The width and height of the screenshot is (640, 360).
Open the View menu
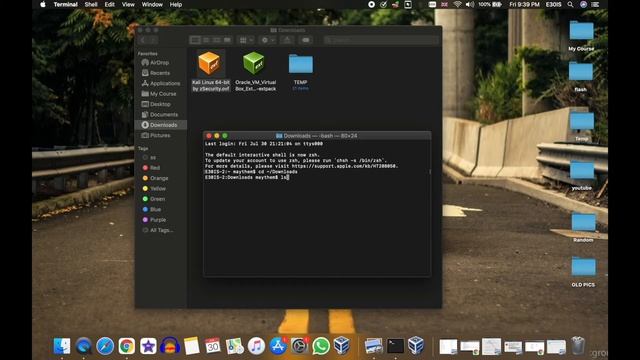click(128, 4)
